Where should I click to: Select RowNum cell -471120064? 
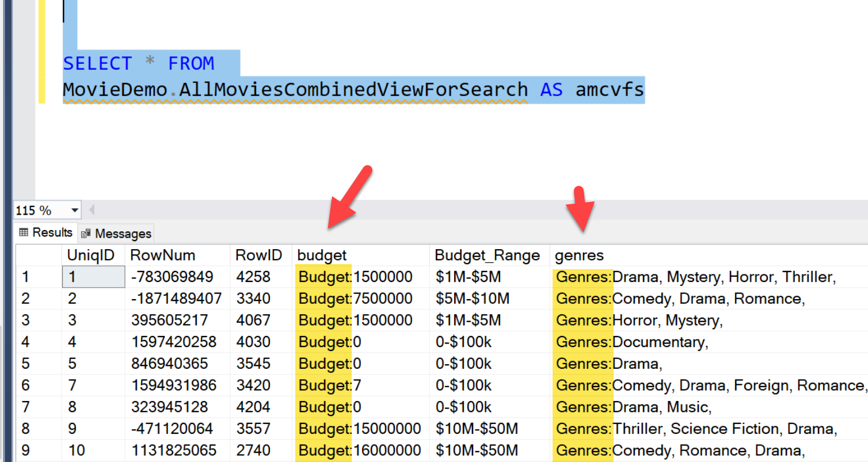[177, 429]
